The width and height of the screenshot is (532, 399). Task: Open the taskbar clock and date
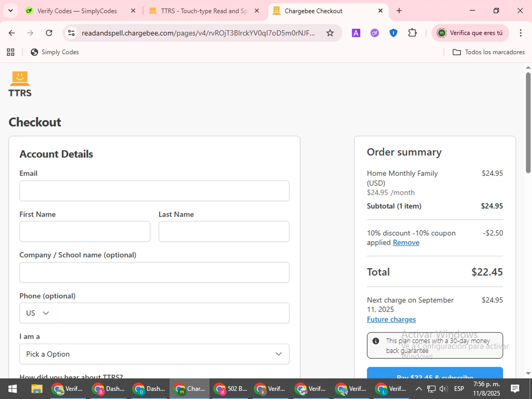(486, 389)
